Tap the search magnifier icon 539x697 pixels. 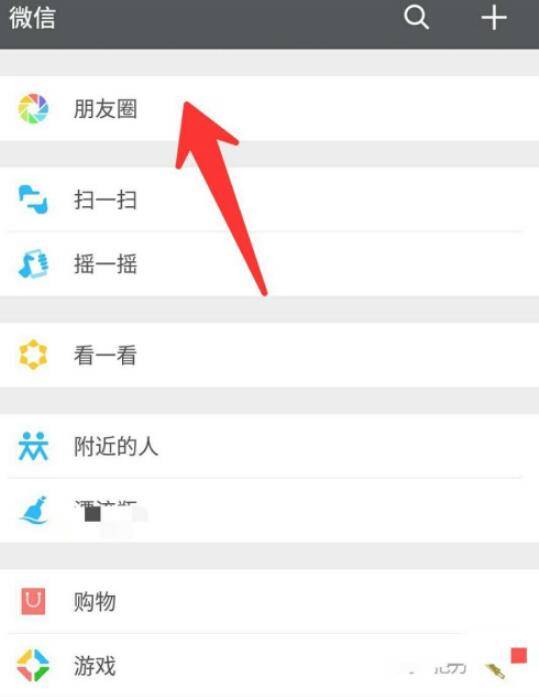coord(416,18)
